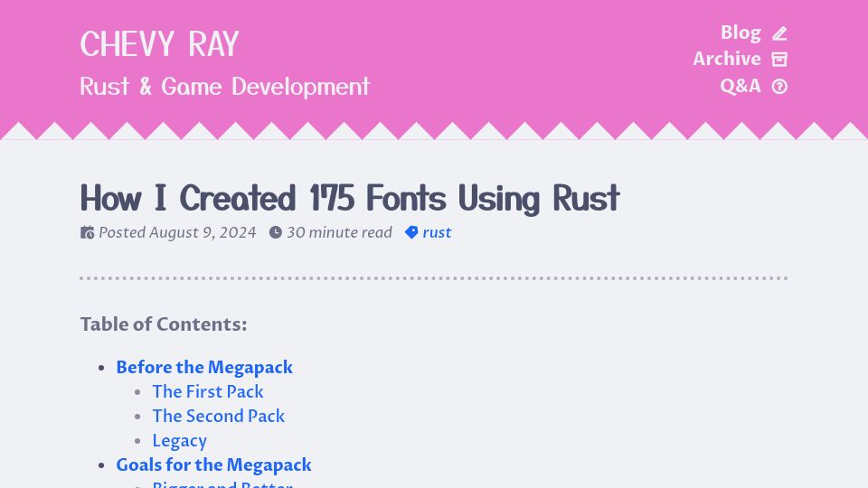Jump to Goals for the Megapack section
The width and height of the screenshot is (868, 488).
pyautogui.click(x=213, y=465)
